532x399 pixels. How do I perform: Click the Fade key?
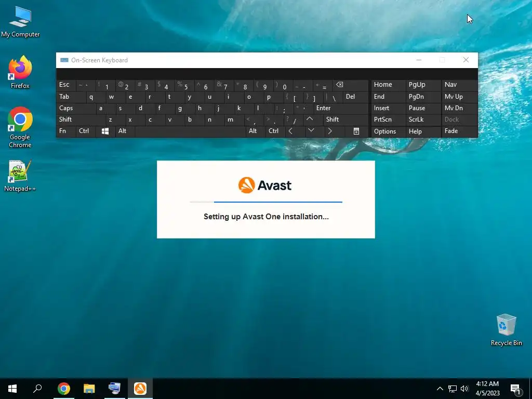click(x=459, y=131)
